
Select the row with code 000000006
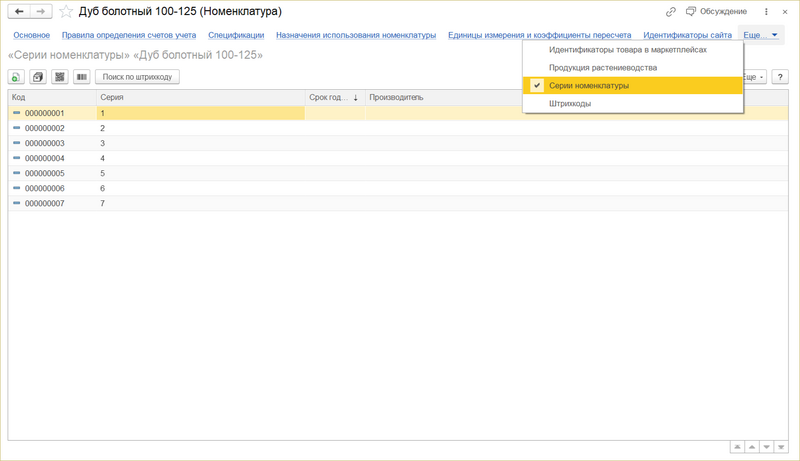click(x=398, y=188)
